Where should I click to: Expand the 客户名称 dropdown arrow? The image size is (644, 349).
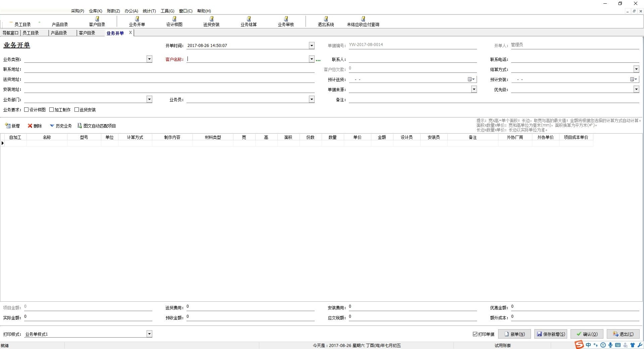312,59
